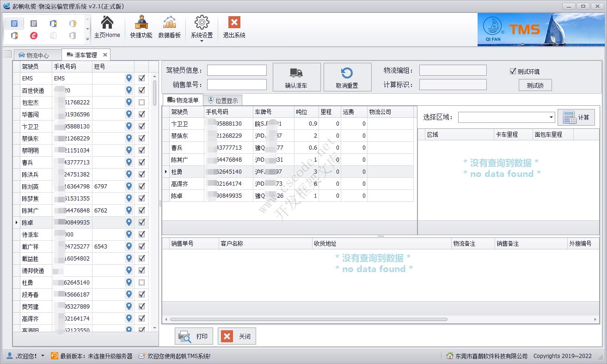Click the 主页Home house icon
The image size is (607, 364).
click(x=107, y=23)
